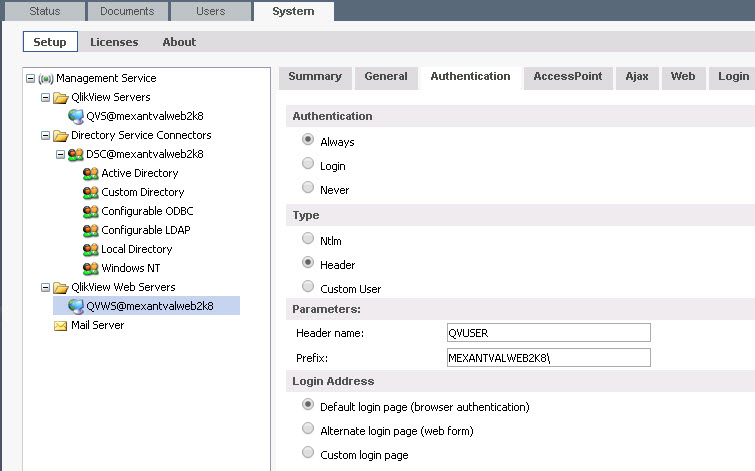Viewport: 755px width, 471px height.
Task: Choose the Ntlm type option
Action: (308, 238)
